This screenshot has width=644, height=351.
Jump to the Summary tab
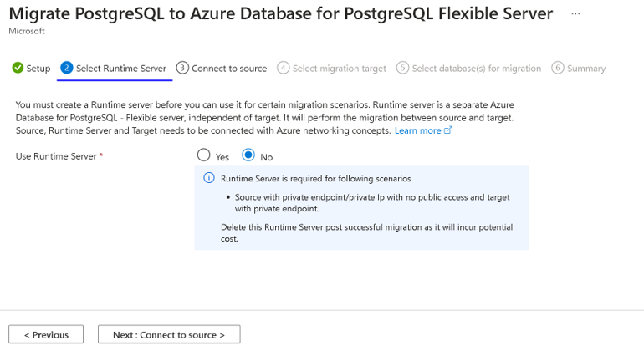[586, 69]
